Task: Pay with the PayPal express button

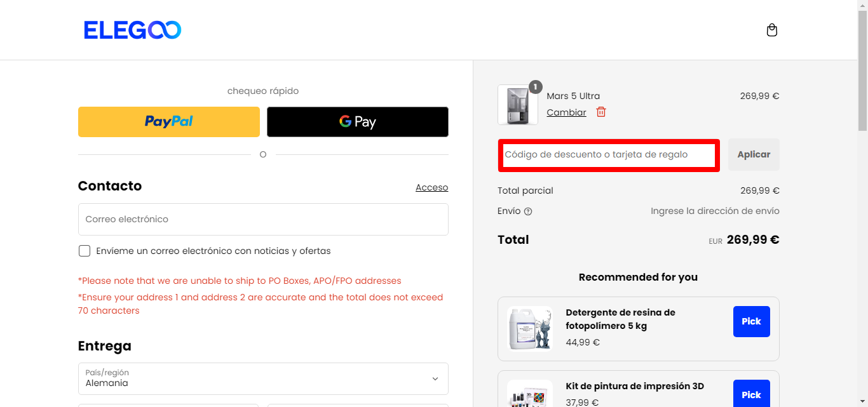Action: (x=169, y=122)
